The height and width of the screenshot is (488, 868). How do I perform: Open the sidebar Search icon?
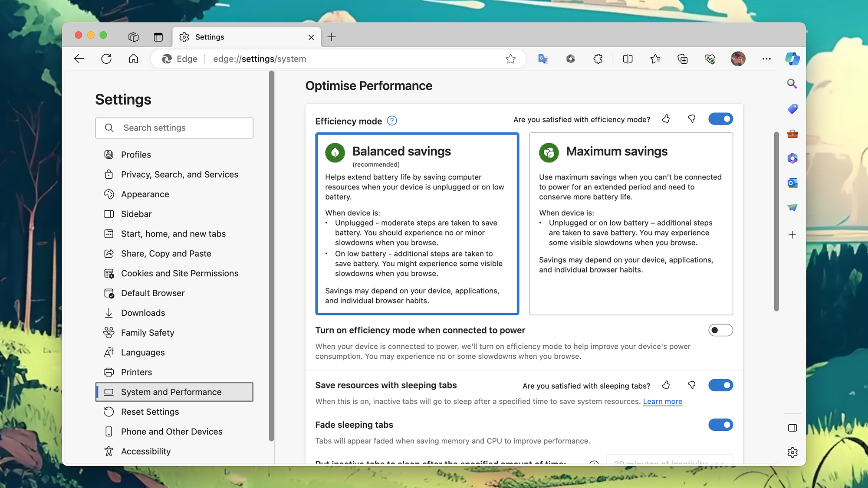792,84
